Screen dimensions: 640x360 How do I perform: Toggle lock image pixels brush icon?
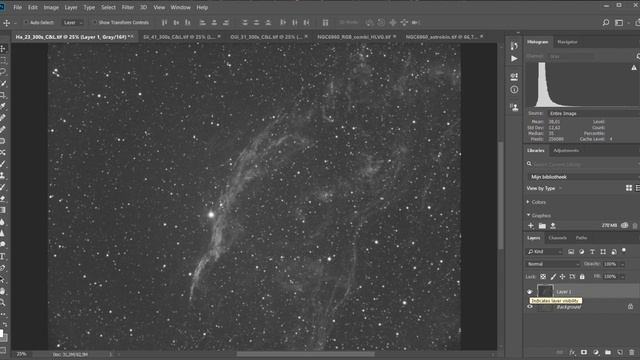[553, 277]
